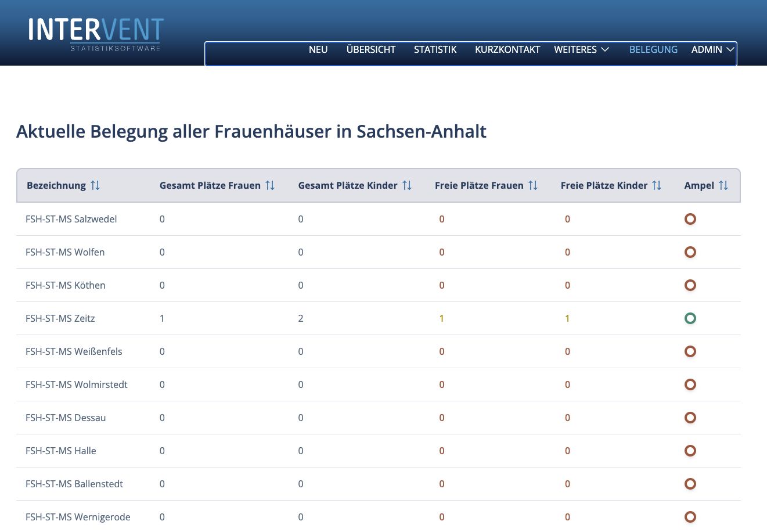This screenshot has height=532, width=767.
Task: Select row FSH-ST-MS Wolfen
Action: coord(379,252)
